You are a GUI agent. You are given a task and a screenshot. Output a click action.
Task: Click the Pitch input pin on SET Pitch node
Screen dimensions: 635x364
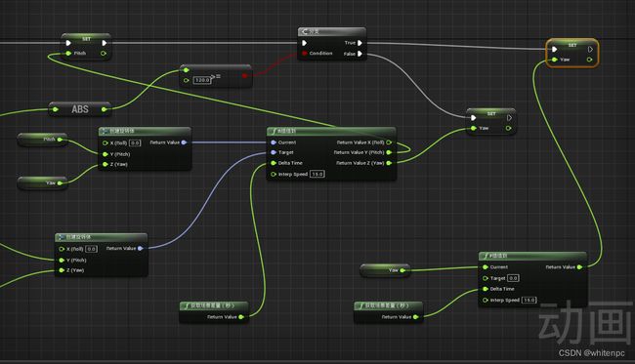68,54
